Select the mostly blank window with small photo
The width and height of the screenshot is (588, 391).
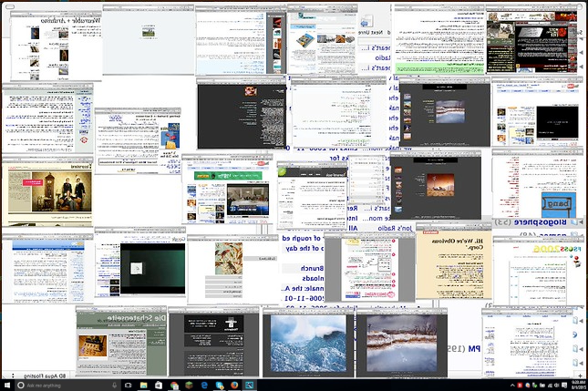149,40
